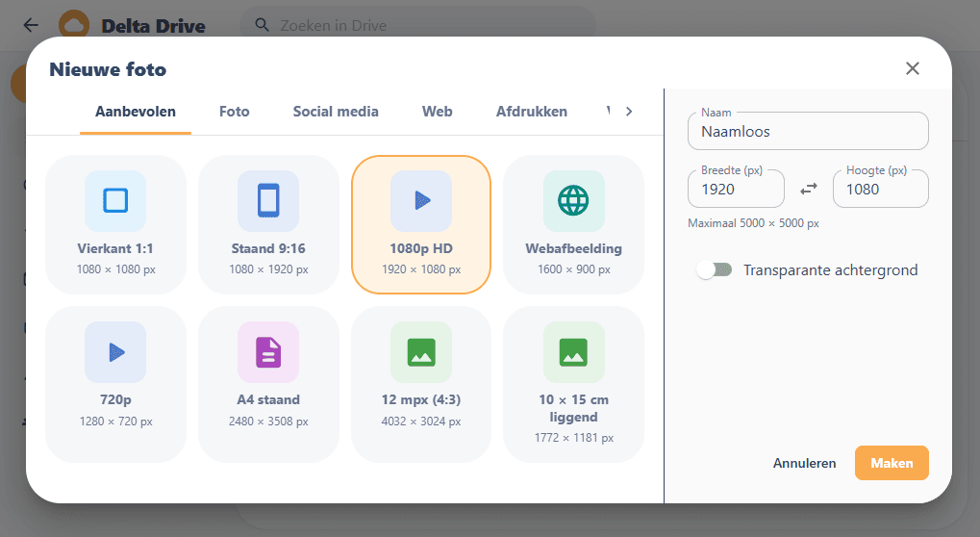The width and height of the screenshot is (980, 537).
Task: Choose the Staand 9:16 phone preset icon
Action: 268,201
